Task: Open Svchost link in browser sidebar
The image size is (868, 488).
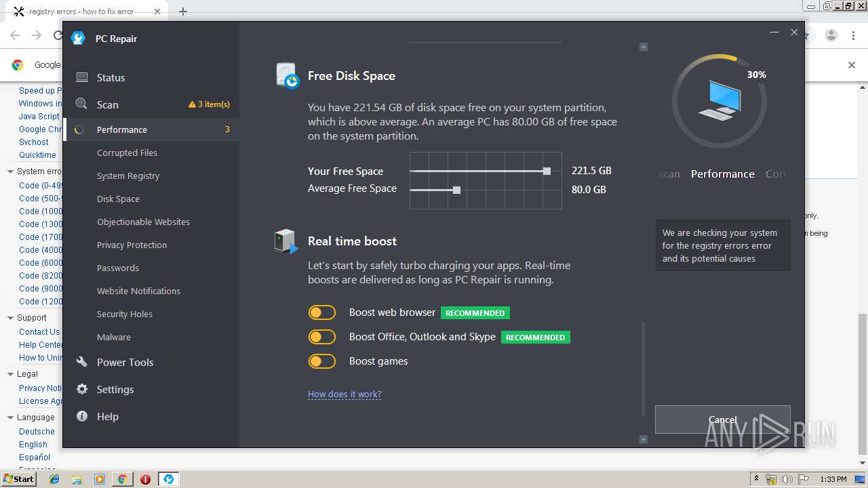Action: pyautogui.click(x=34, y=142)
